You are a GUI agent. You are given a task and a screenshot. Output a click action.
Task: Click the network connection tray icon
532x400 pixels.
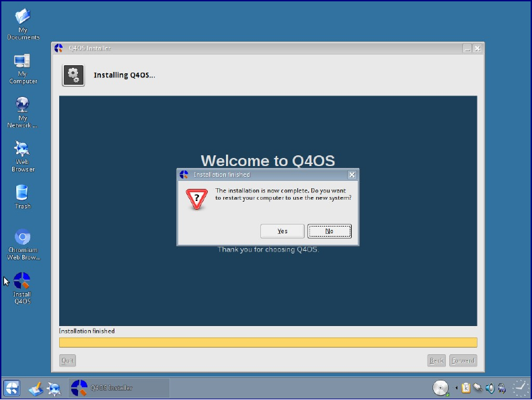tap(478, 387)
